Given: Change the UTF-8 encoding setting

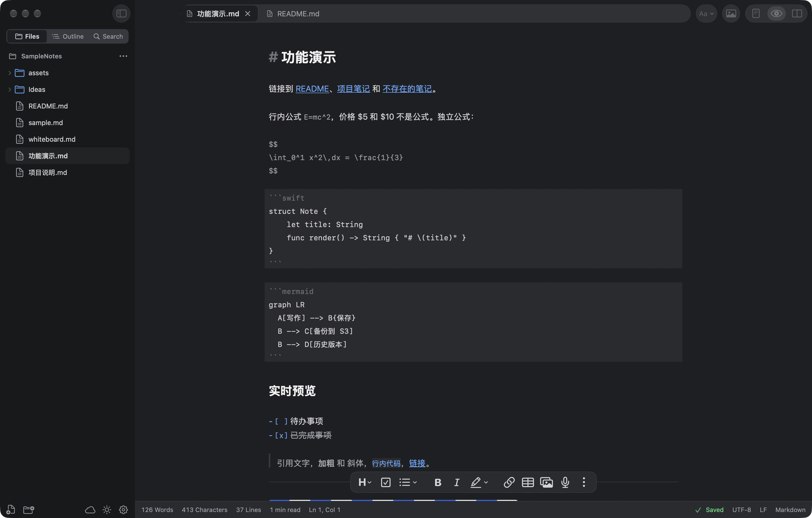Looking at the screenshot, I should 742,510.
